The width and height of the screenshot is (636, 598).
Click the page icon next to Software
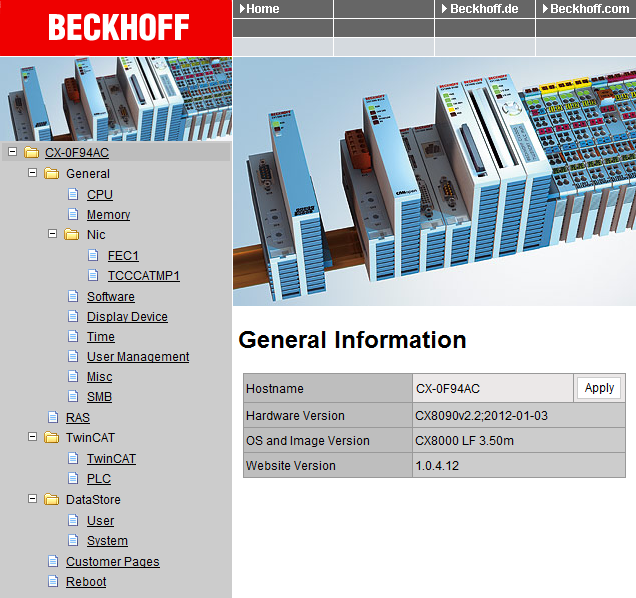pos(73,297)
